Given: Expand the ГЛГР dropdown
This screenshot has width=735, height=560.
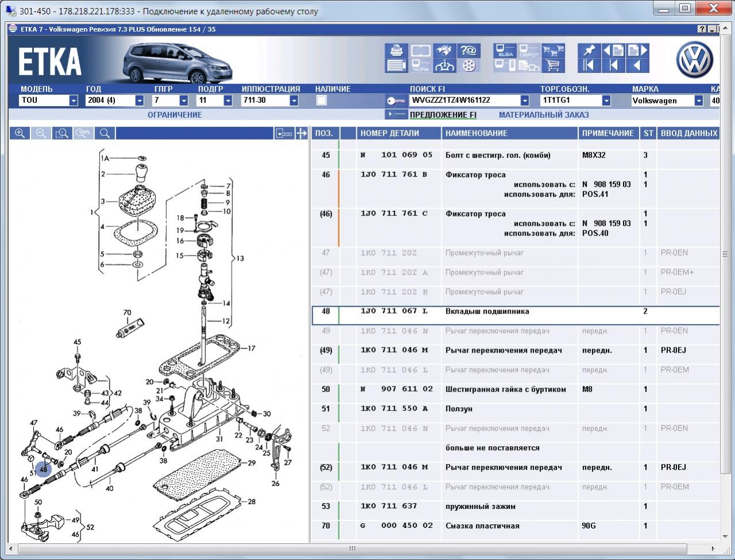Looking at the screenshot, I should pos(184,101).
